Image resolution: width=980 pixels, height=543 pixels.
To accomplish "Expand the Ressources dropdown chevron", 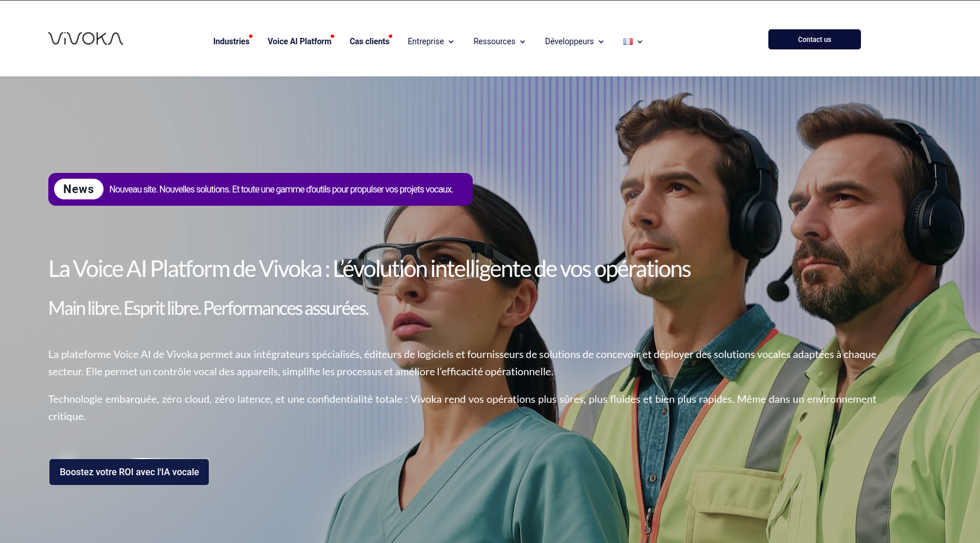I will 522,42.
